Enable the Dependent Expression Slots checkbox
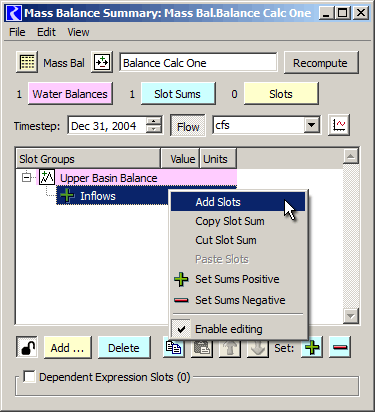This screenshot has width=375, height=412. click(x=29, y=377)
